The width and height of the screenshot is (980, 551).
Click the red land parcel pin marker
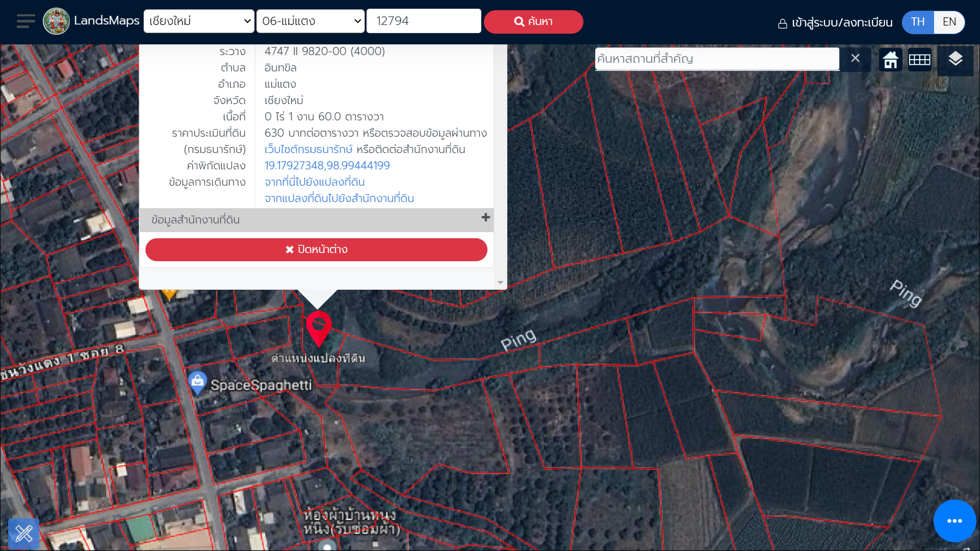(x=318, y=327)
